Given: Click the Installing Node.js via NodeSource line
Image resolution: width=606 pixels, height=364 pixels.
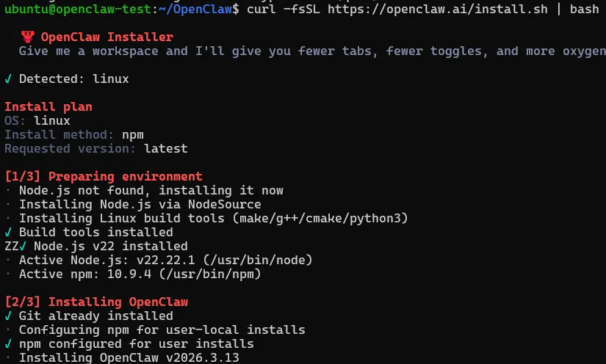Looking at the screenshot, I should pyautogui.click(x=140, y=205).
